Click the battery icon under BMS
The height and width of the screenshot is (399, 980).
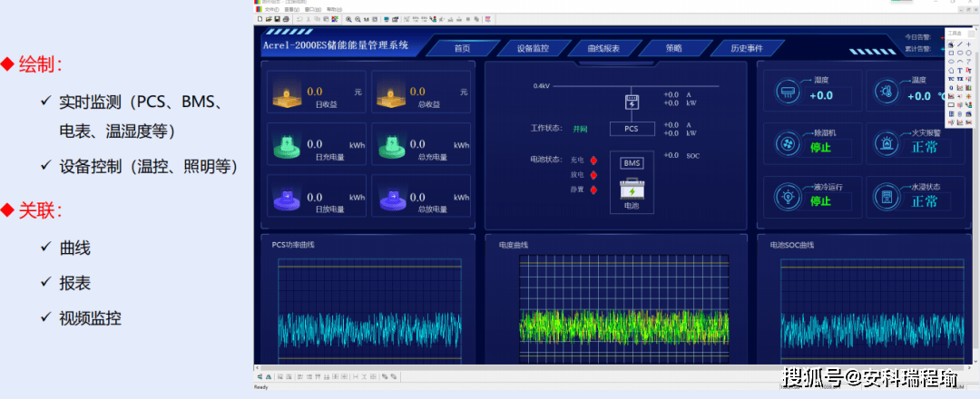coord(632,188)
